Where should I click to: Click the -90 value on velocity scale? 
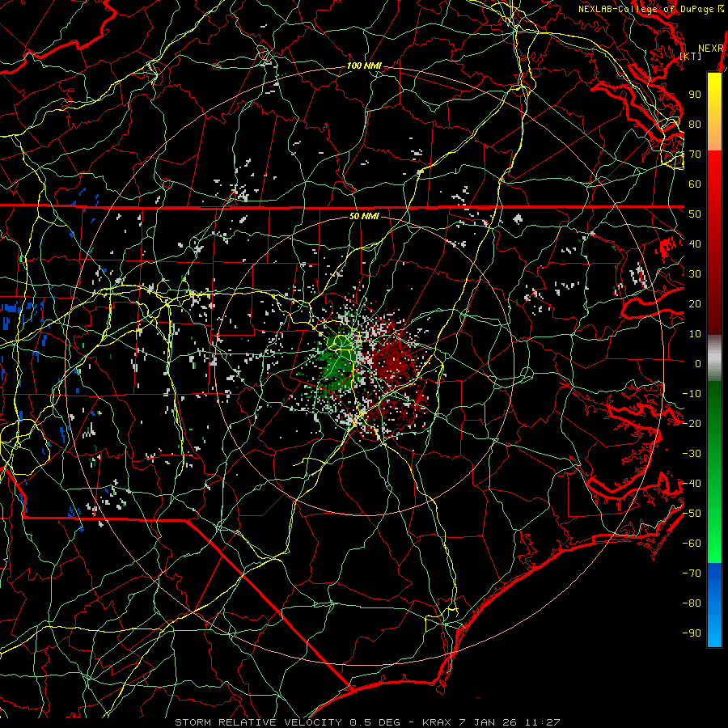coord(692,633)
